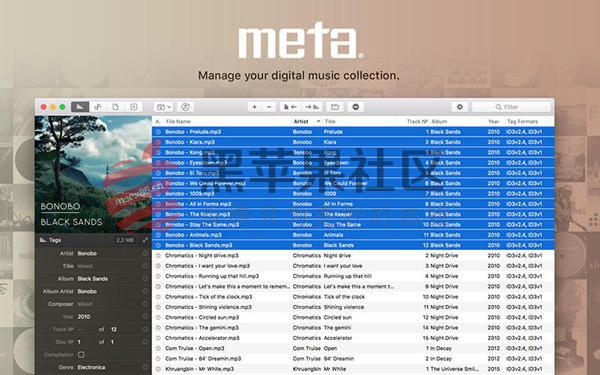Click the document page toolbar icon

pyautogui.click(x=116, y=107)
